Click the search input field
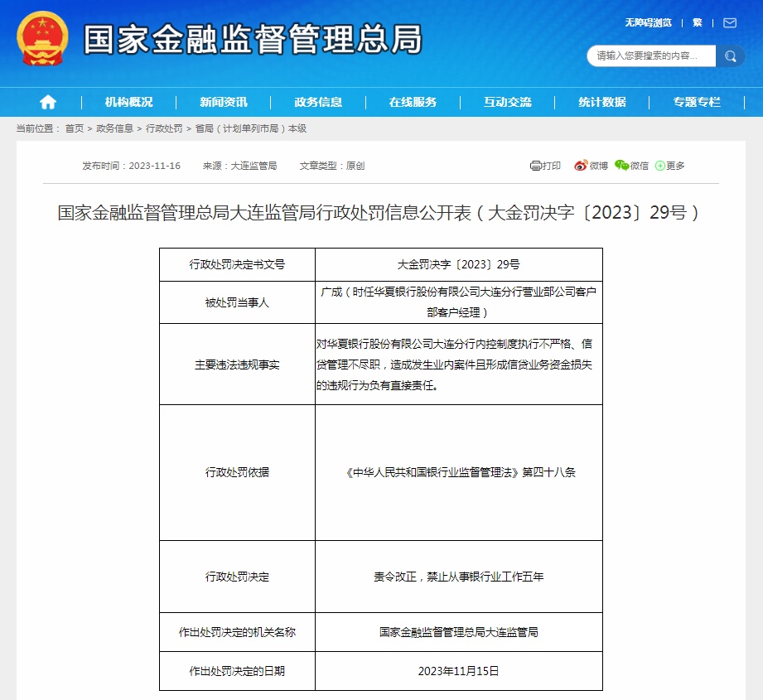763x700 pixels. coord(650,56)
